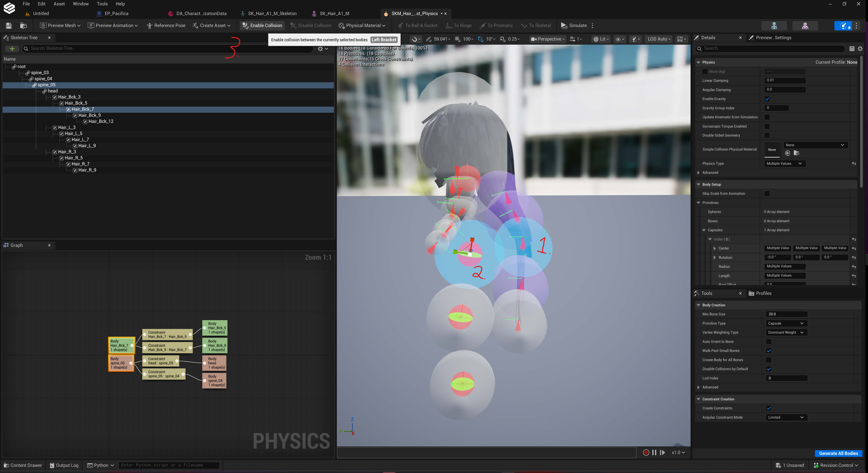This screenshot has width=868, height=473.
Task: Click the Simulate play icon
Action: point(564,26)
